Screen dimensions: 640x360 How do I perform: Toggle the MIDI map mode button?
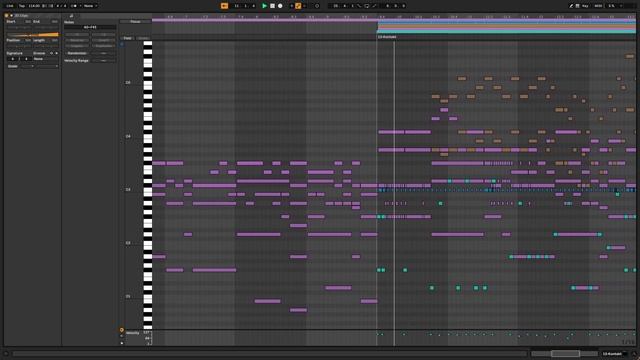point(598,6)
